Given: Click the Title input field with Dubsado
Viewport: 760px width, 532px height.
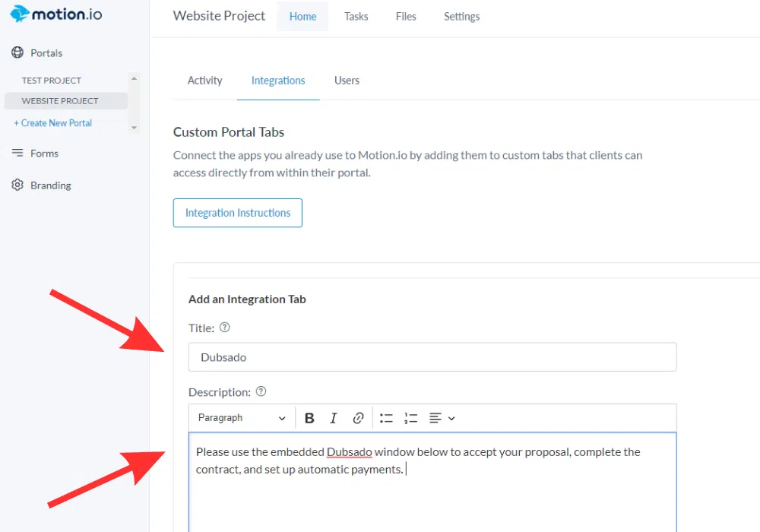Looking at the screenshot, I should point(432,357).
